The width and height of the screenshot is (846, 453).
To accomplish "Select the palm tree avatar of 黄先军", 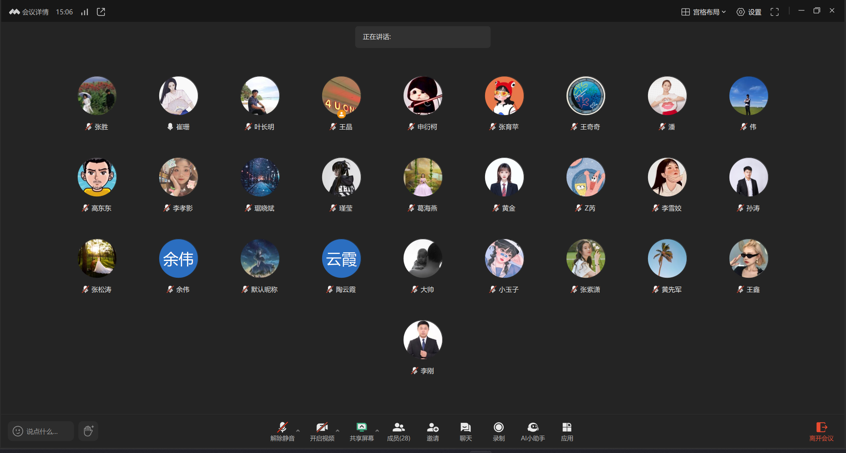I will (667, 258).
